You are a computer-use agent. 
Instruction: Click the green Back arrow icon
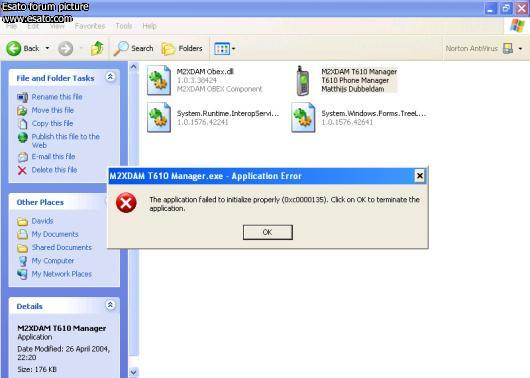point(14,49)
